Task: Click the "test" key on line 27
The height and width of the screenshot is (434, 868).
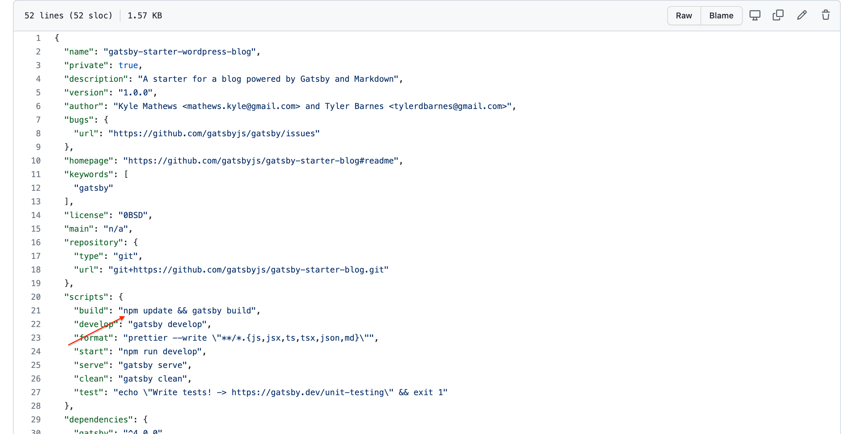Action: tap(89, 392)
